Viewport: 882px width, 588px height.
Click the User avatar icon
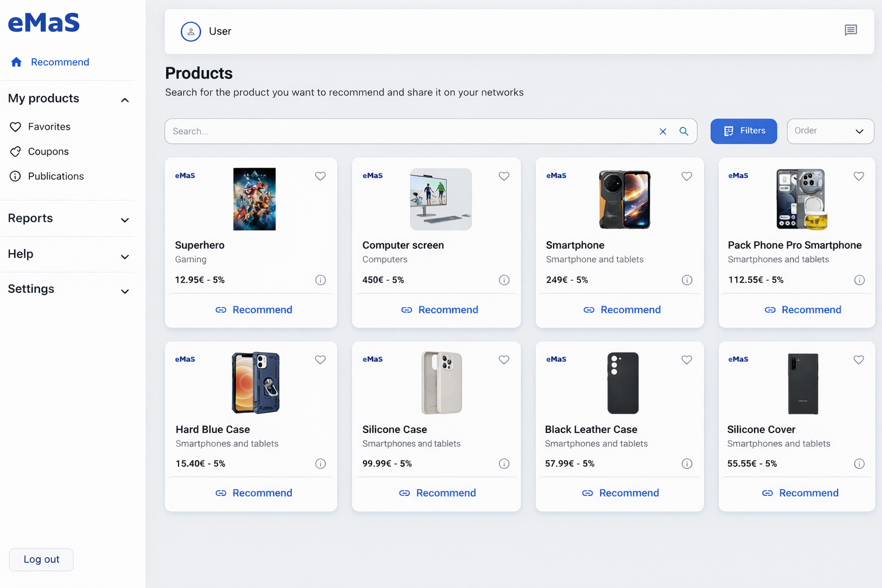(191, 32)
